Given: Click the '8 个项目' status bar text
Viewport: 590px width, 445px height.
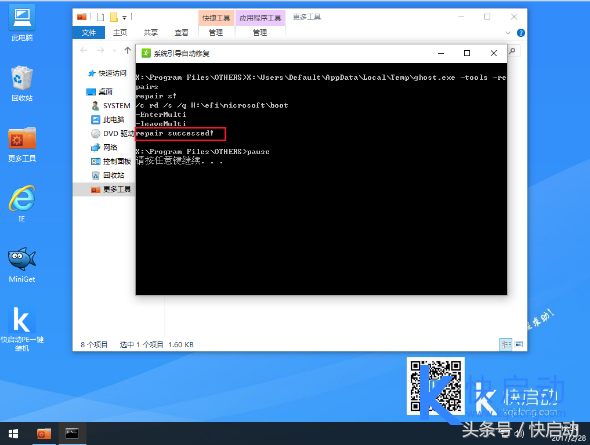Looking at the screenshot, I should pos(94,345).
